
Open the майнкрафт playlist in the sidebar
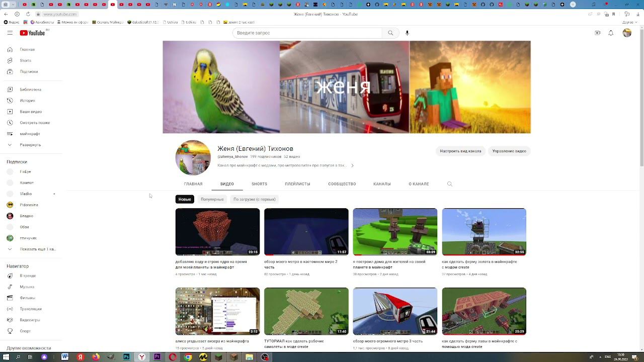[31, 134]
